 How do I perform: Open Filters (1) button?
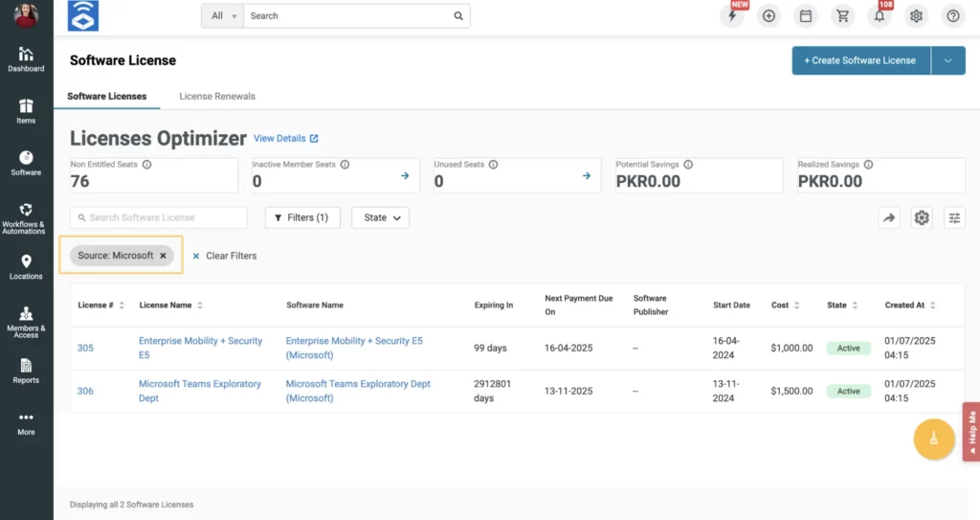301,218
